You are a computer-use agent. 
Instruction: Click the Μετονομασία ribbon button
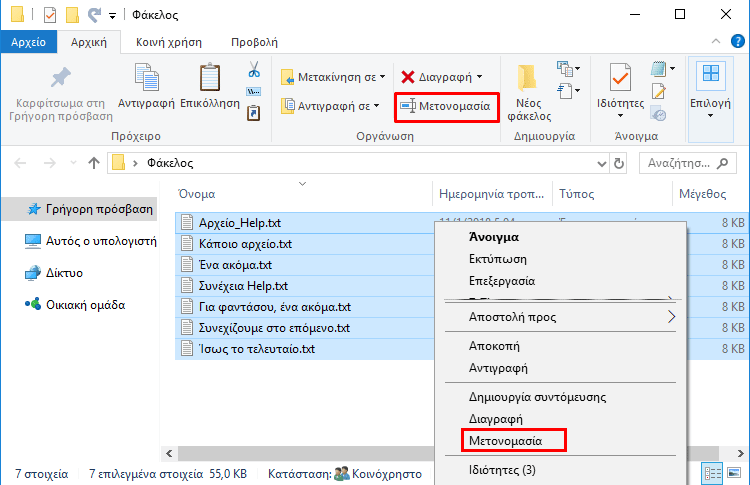pos(447,106)
